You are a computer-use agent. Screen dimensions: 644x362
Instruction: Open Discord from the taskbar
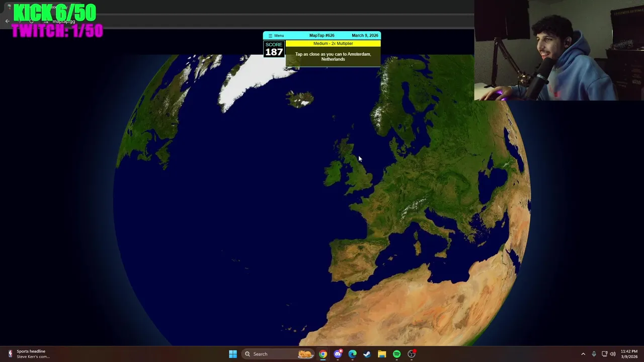tap(338, 354)
